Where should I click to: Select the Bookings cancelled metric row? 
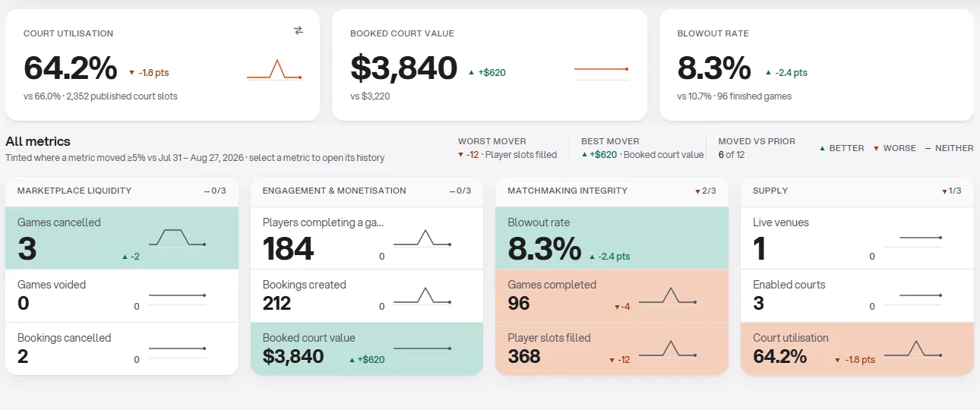[x=122, y=348]
